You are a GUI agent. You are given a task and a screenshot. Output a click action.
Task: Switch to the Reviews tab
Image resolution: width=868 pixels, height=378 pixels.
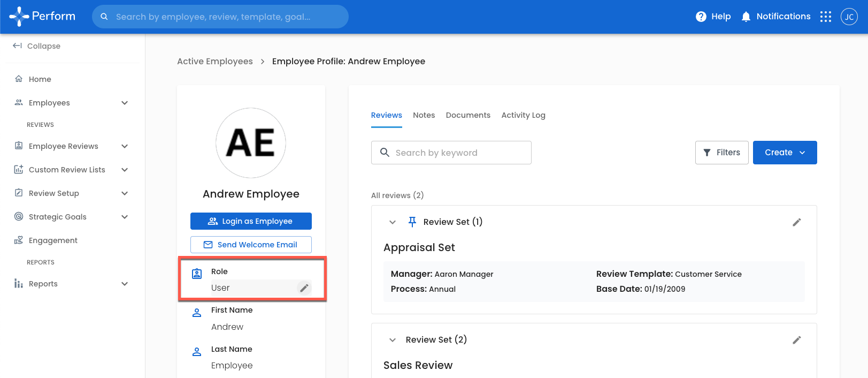(387, 115)
